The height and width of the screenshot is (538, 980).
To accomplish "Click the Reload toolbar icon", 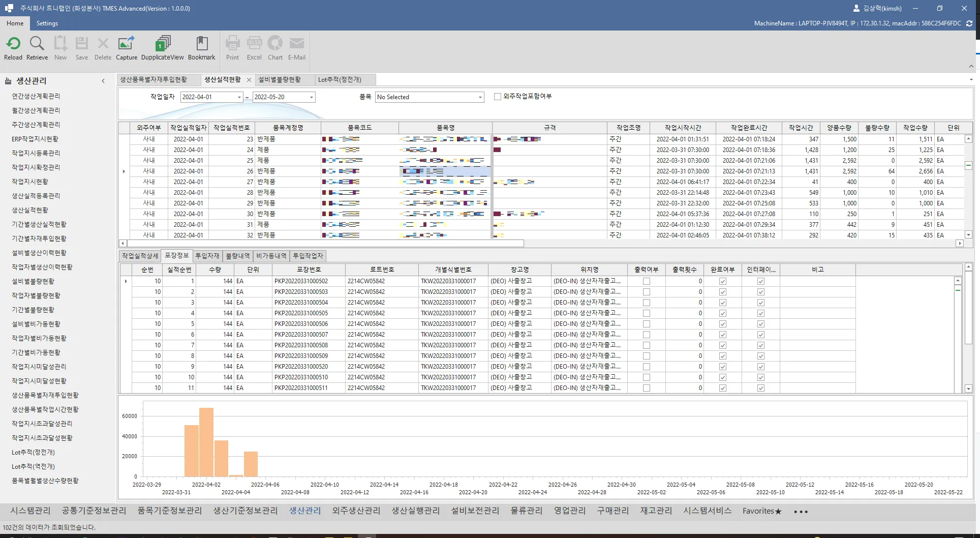I will [x=13, y=44].
